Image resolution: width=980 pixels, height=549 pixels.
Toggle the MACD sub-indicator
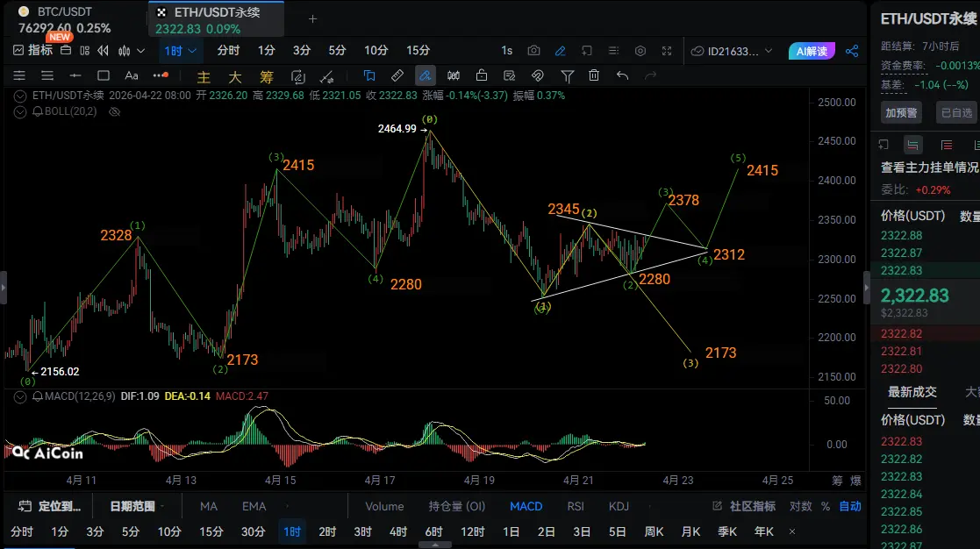tap(526, 507)
